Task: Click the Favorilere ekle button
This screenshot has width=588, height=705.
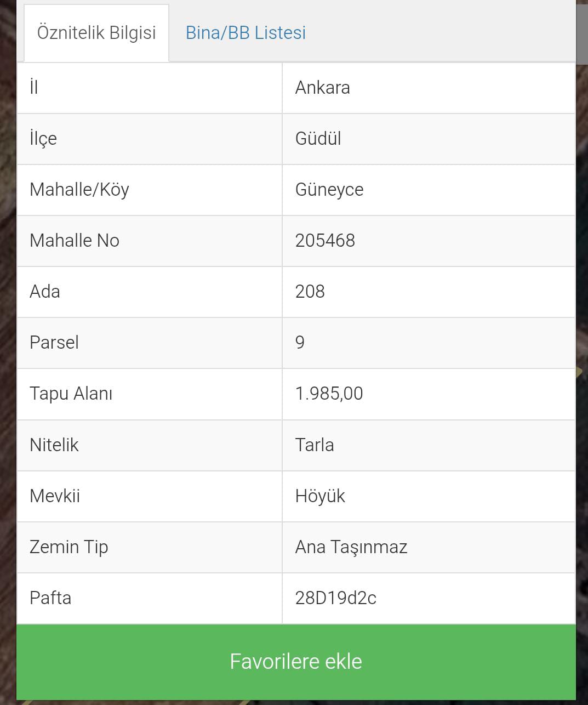Action: click(x=296, y=662)
